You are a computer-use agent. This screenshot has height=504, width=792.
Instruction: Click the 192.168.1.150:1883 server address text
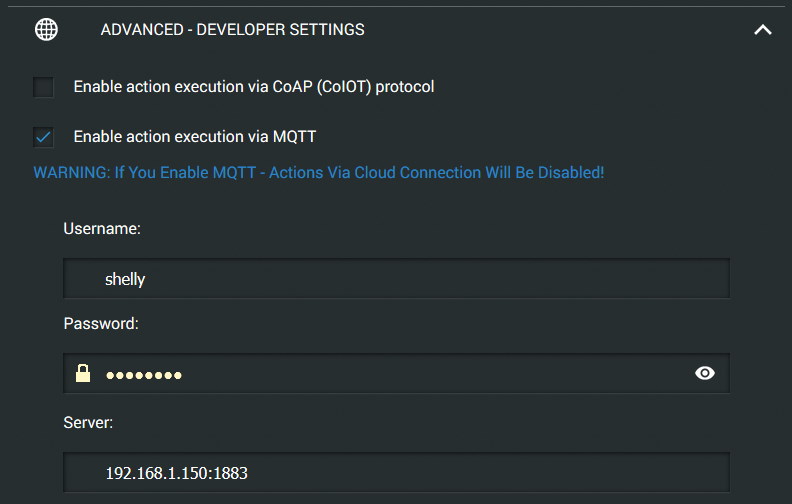pos(176,472)
